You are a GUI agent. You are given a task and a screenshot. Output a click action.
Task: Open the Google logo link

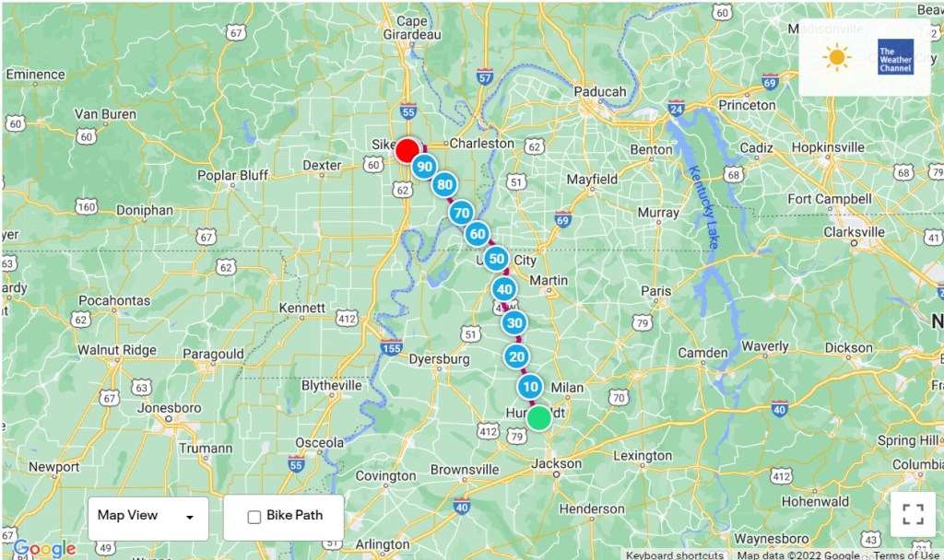[44, 548]
